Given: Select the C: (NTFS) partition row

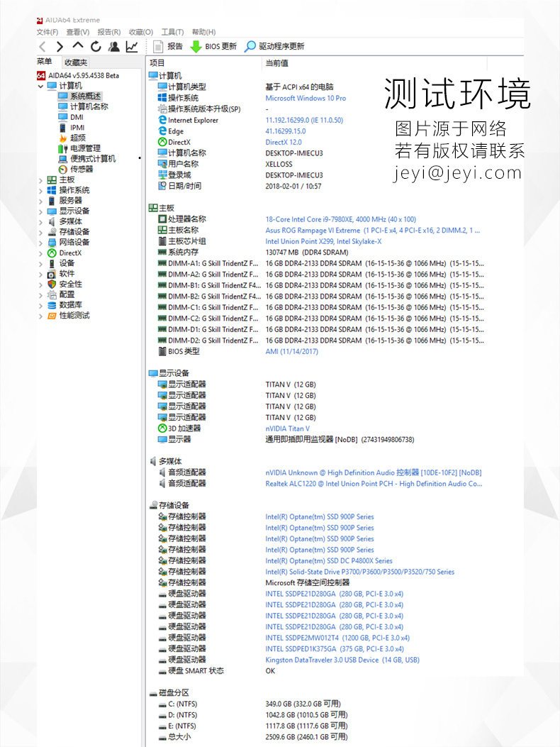Looking at the screenshot, I should coord(250,704).
